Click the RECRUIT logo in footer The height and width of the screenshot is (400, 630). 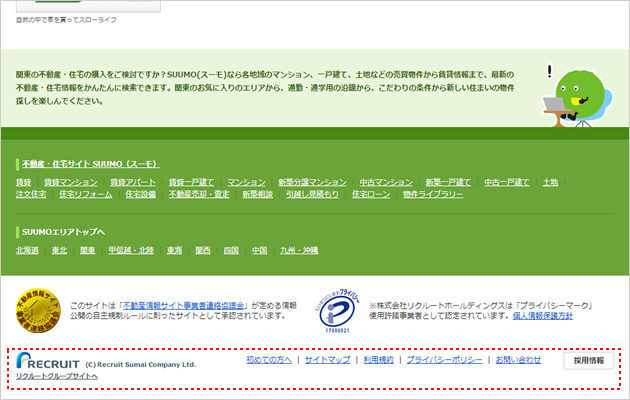pyautogui.click(x=48, y=360)
